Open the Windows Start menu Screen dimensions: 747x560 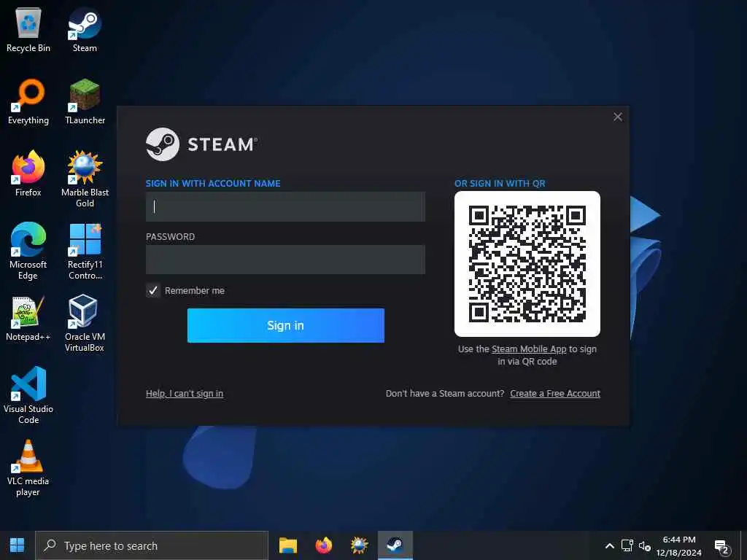point(18,545)
